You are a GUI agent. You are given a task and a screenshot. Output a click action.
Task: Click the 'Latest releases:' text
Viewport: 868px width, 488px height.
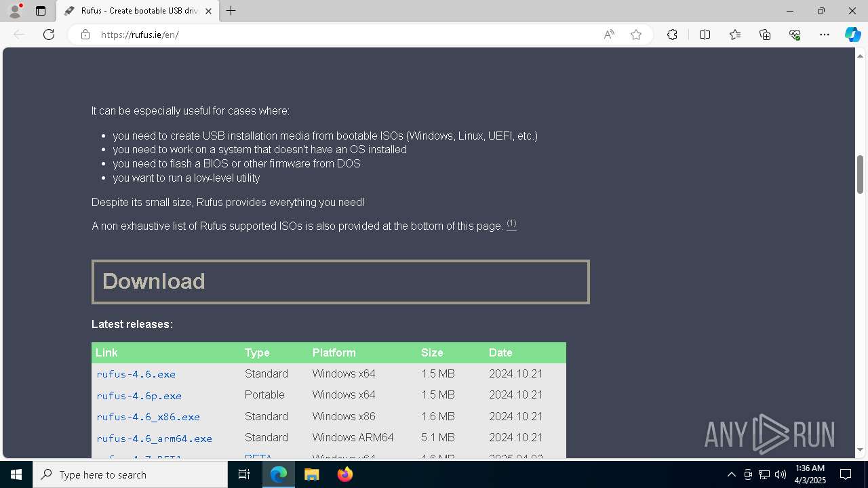(x=132, y=325)
